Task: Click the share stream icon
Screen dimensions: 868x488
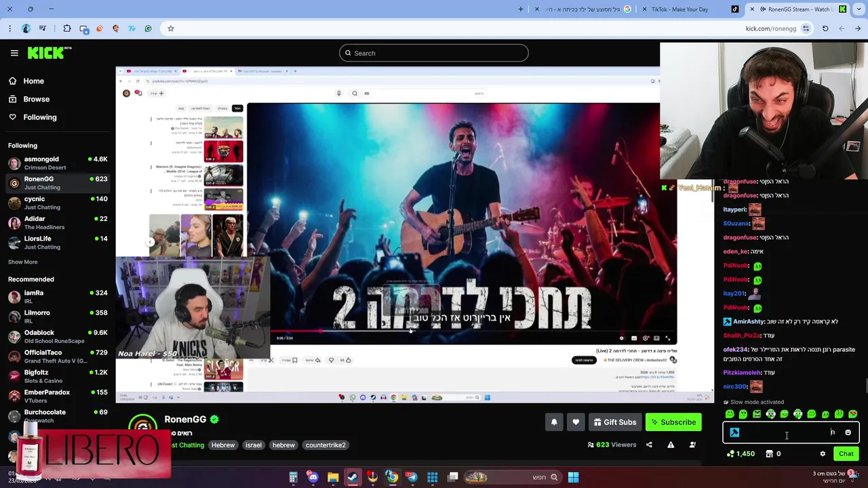Action: click(x=649, y=445)
